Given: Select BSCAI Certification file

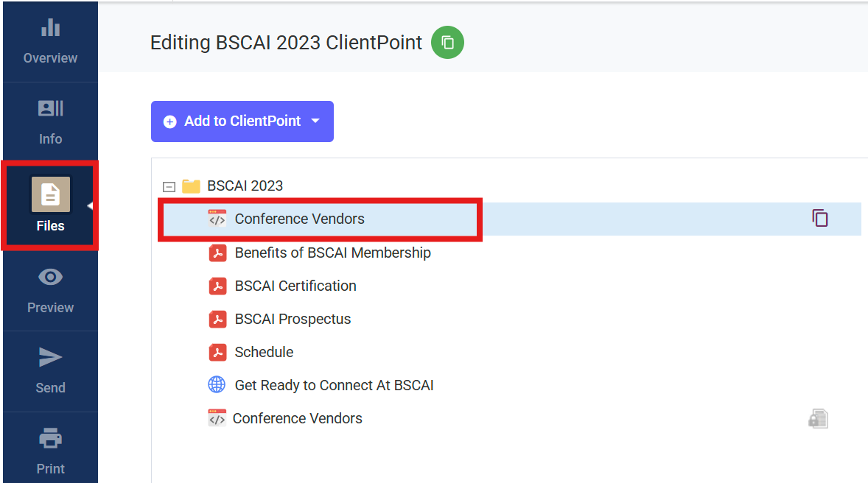Looking at the screenshot, I should [295, 286].
